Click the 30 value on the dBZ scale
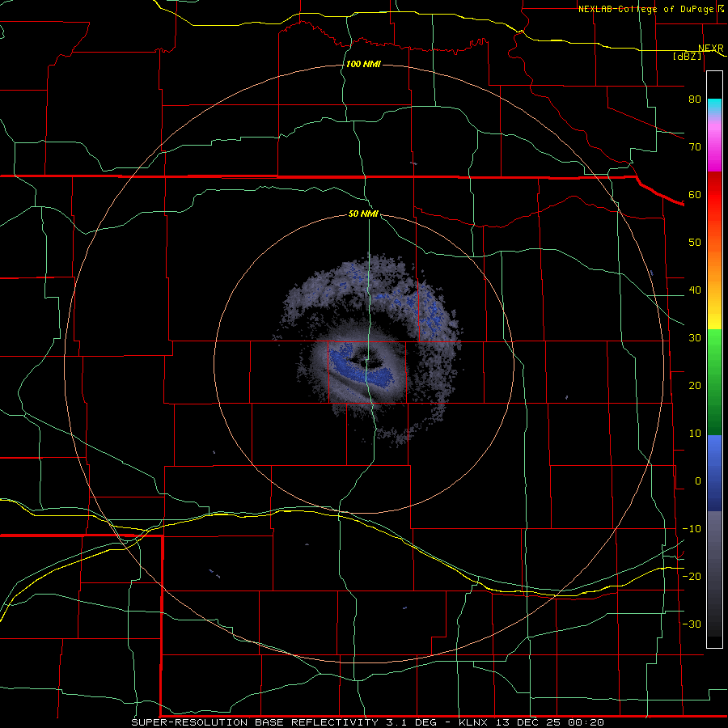Image resolution: width=728 pixels, height=728 pixels. (695, 337)
